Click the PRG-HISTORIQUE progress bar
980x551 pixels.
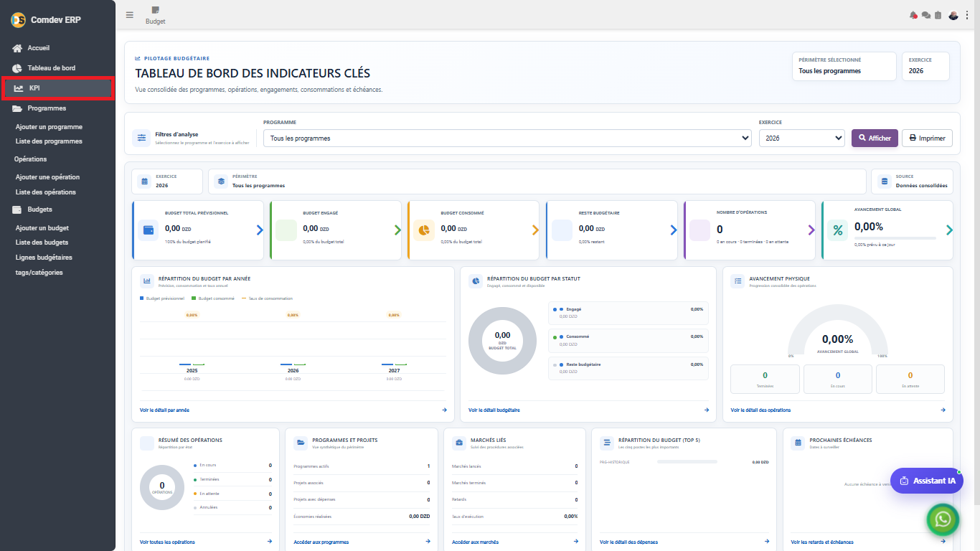[687, 462]
